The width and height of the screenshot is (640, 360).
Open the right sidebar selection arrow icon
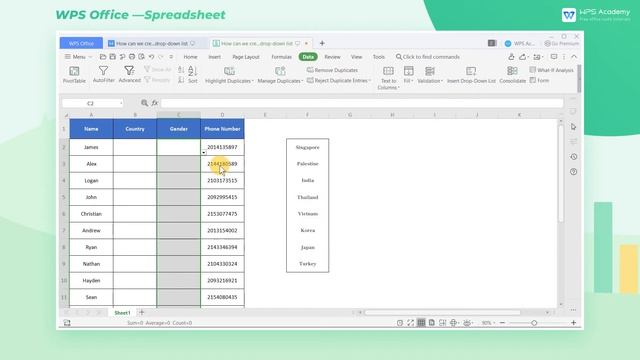(573, 127)
